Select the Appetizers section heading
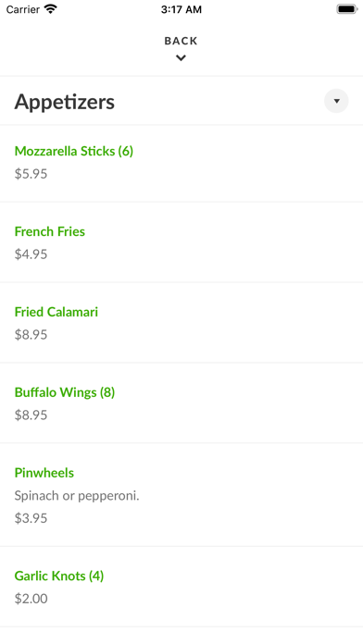This screenshot has height=644, width=363. (x=65, y=102)
